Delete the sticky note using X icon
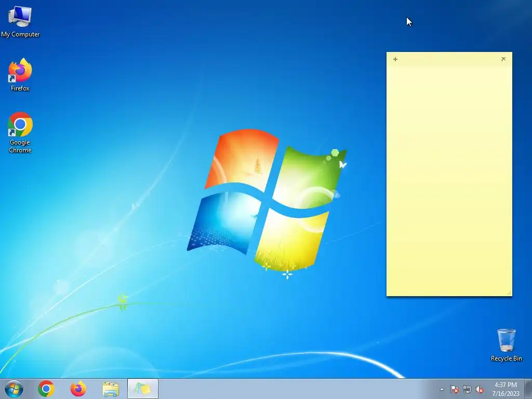The width and height of the screenshot is (532, 399). click(x=503, y=59)
